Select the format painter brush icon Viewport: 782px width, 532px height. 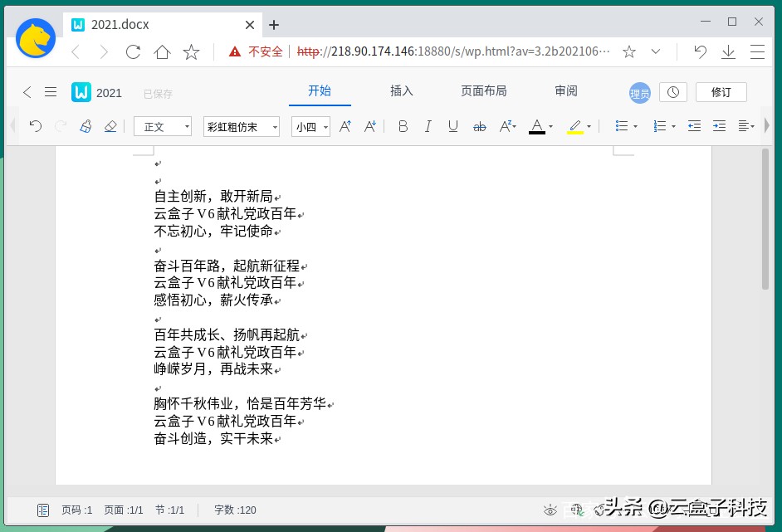pos(86,126)
